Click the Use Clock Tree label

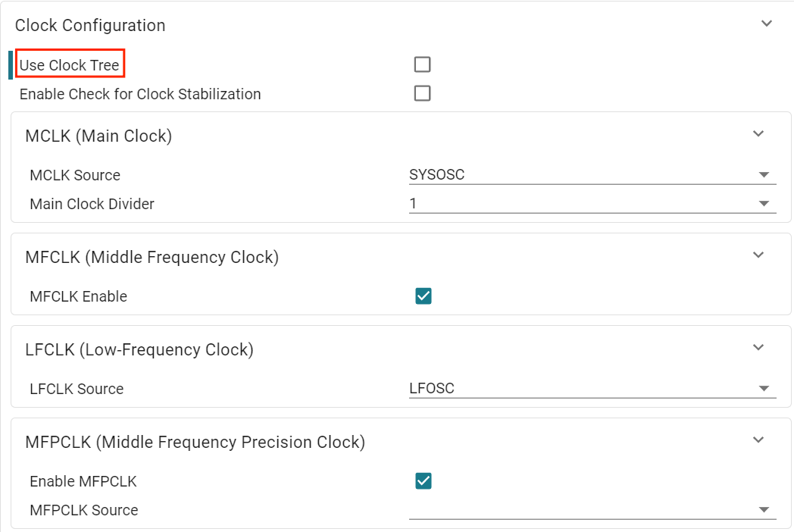(x=70, y=65)
